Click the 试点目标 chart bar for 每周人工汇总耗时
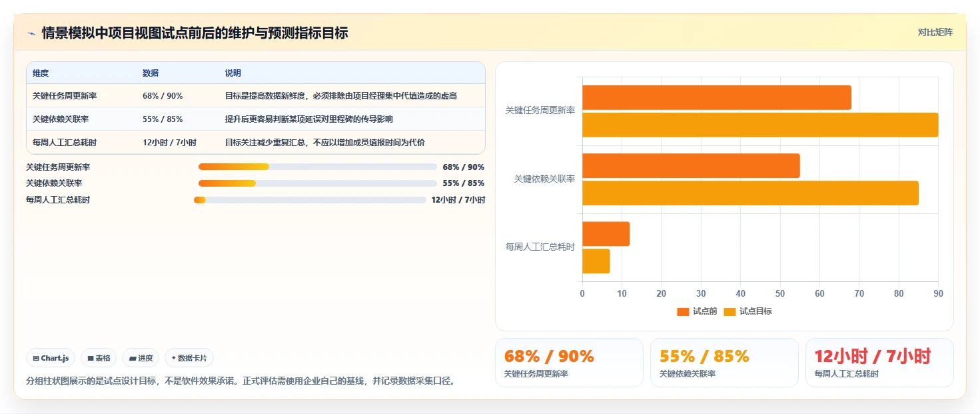980x414 pixels. click(596, 261)
